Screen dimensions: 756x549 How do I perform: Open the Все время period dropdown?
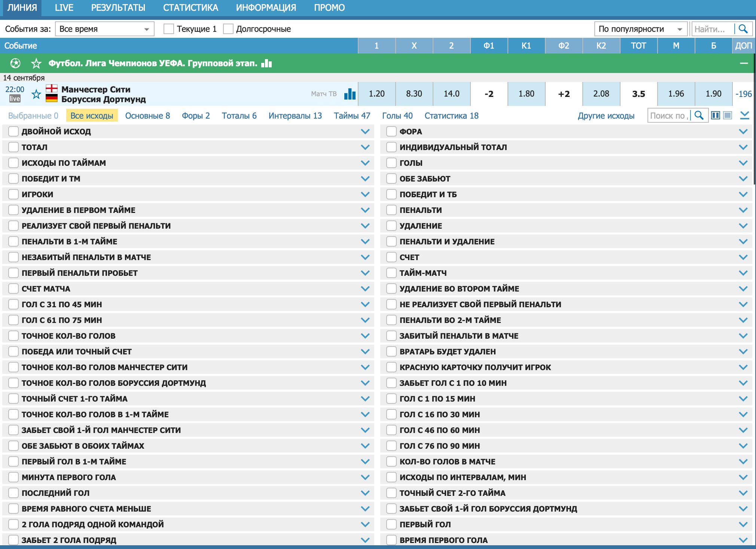coord(104,29)
